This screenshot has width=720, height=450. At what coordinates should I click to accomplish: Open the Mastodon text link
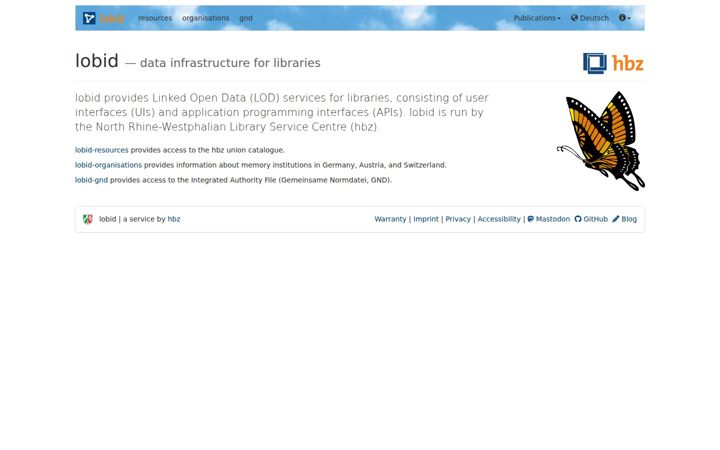[553, 219]
